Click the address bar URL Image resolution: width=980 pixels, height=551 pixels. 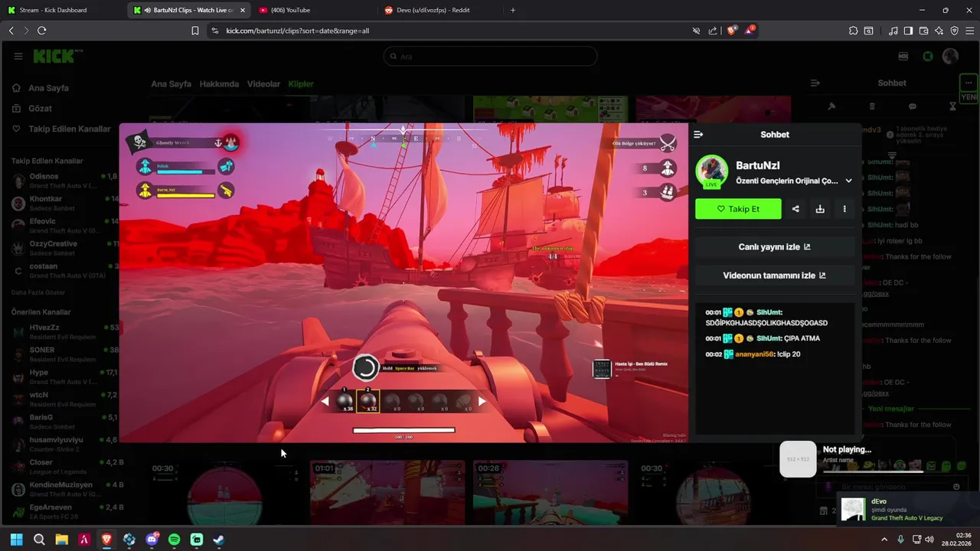pyautogui.click(x=298, y=31)
